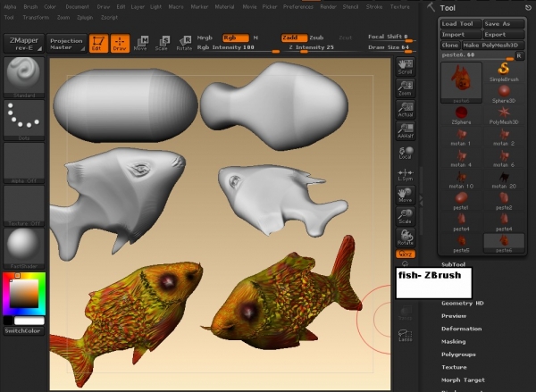Screen dimensions: 536x392
Task: Expand the SubTool section
Action: coord(453,264)
